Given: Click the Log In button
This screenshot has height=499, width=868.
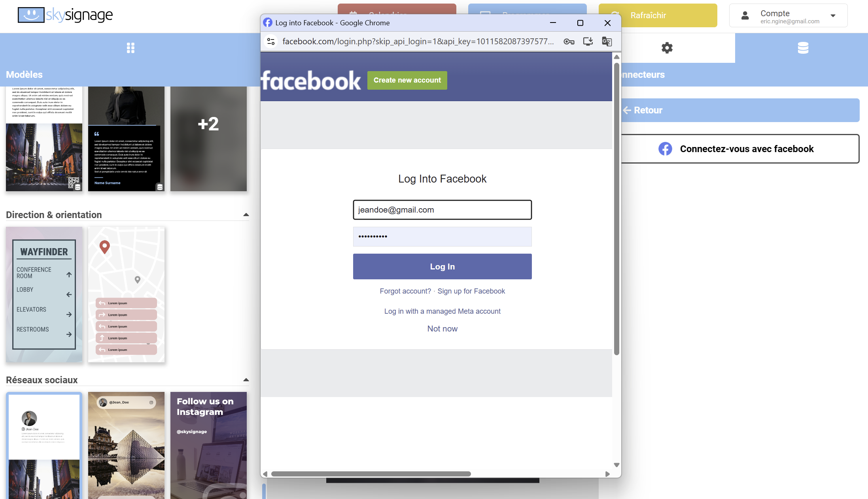Looking at the screenshot, I should click(442, 267).
